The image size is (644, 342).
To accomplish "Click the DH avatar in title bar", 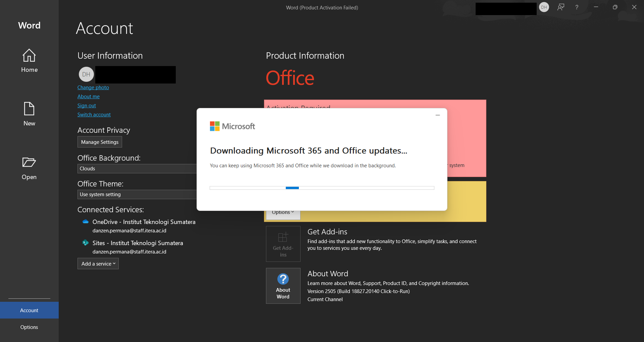I will [x=544, y=7].
